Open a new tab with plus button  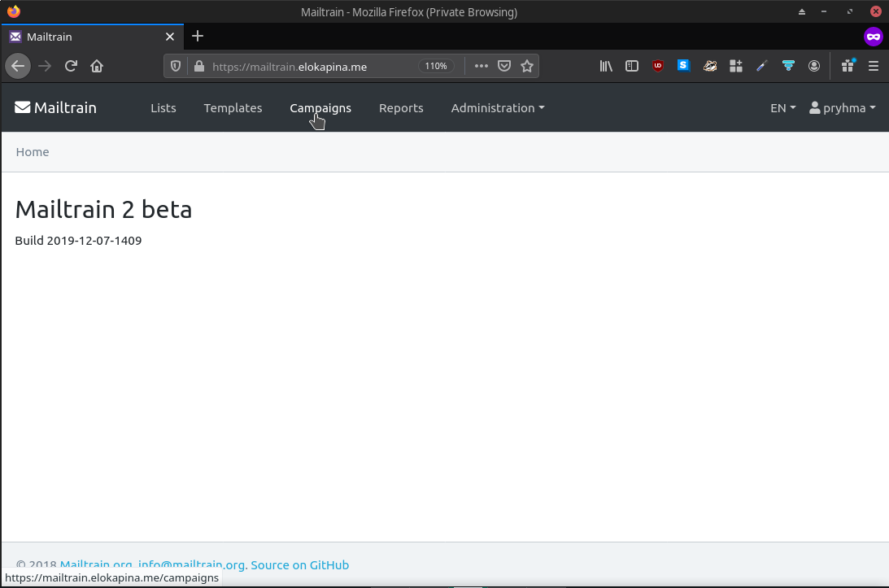tap(198, 37)
